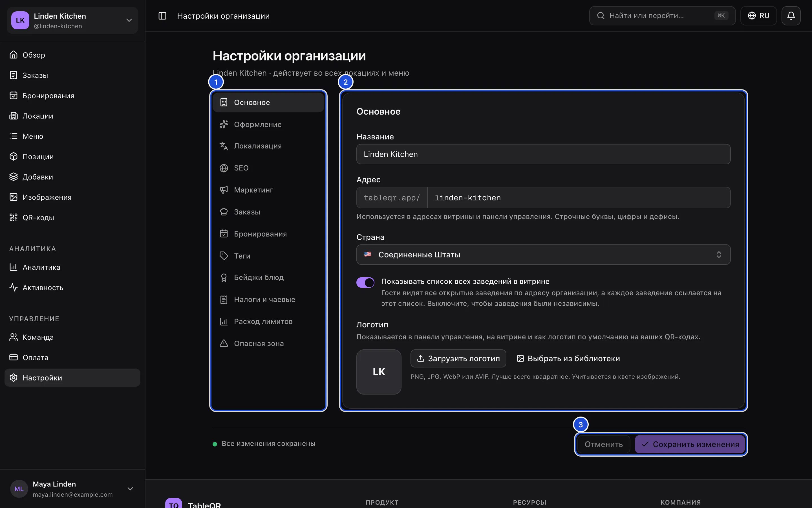
Task: Open Команда page
Action: 72,337
